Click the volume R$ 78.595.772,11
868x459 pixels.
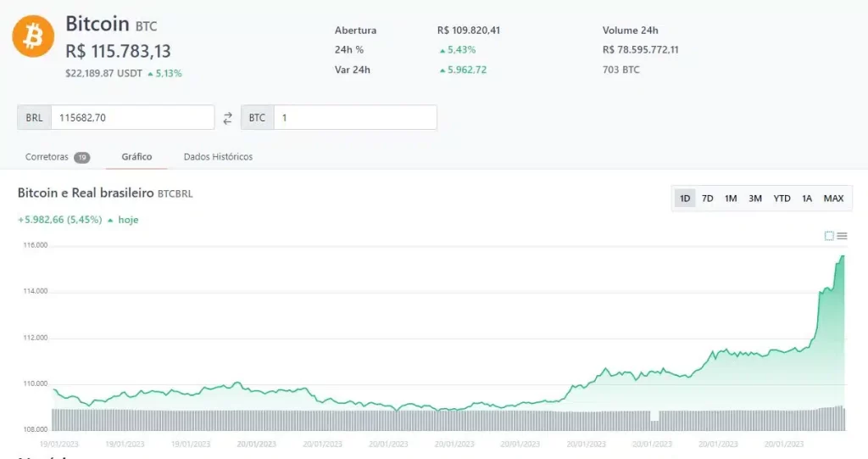[x=641, y=50]
